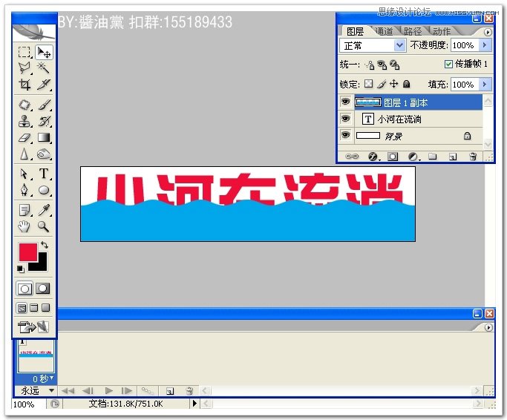Select the Ellipse shape tool
Image resolution: width=507 pixels, height=420 pixels.
tap(44, 190)
